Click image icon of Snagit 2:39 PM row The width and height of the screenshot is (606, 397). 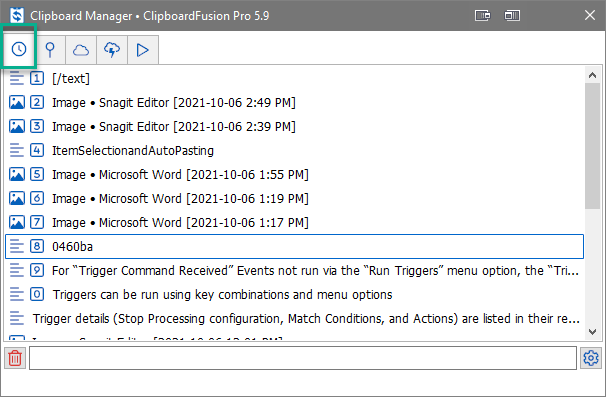click(17, 126)
